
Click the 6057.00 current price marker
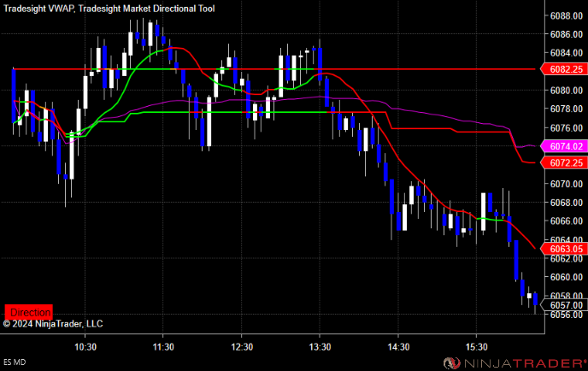[x=564, y=305]
